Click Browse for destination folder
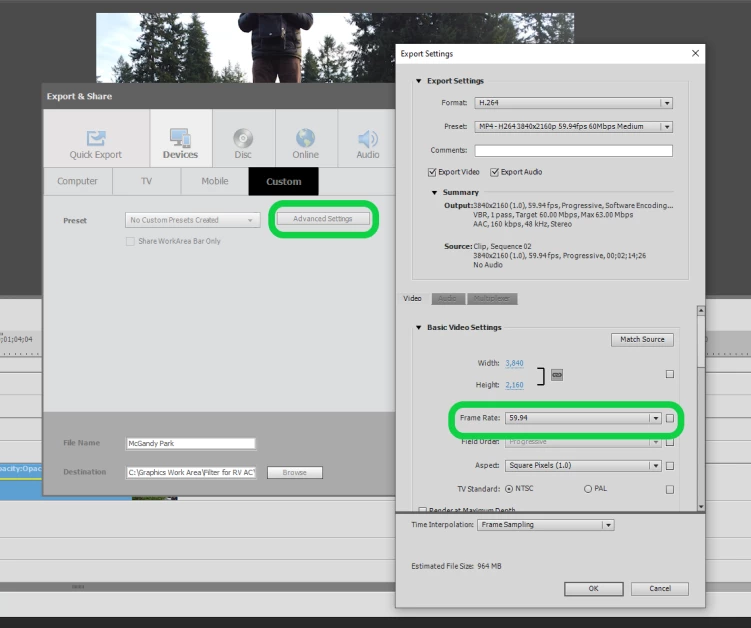 pos(295,472)
